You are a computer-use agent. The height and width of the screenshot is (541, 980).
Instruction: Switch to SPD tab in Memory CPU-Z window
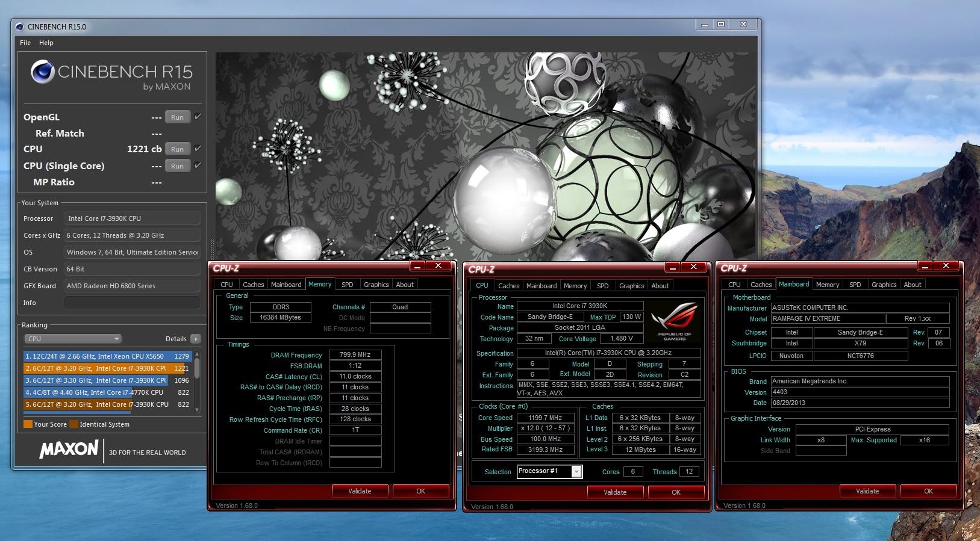[x=348, y=285]
